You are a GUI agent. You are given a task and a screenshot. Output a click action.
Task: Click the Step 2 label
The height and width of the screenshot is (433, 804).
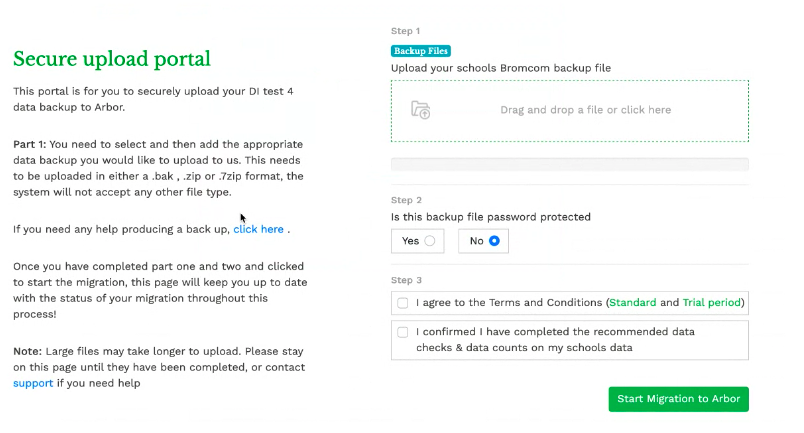[x=406, y=200]
